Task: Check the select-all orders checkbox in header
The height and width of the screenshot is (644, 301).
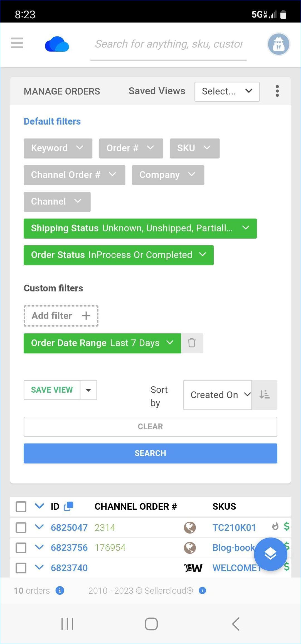Action: (21, 507)
